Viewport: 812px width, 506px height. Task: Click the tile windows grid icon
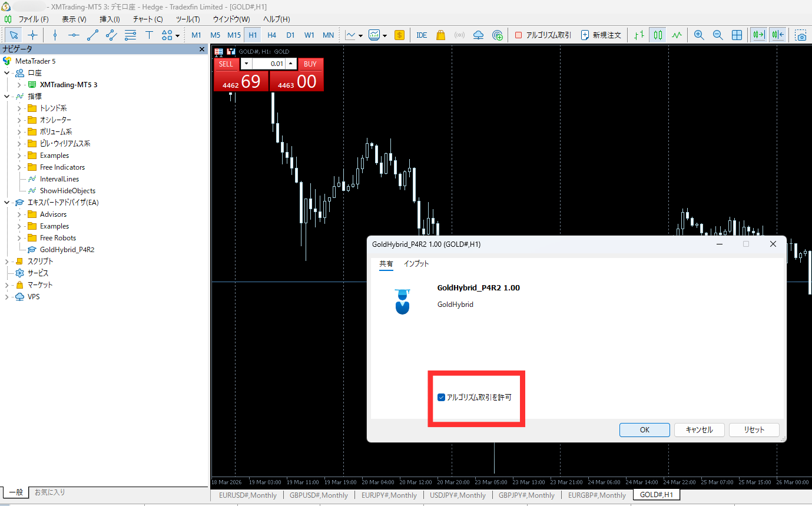pos(737,35)
